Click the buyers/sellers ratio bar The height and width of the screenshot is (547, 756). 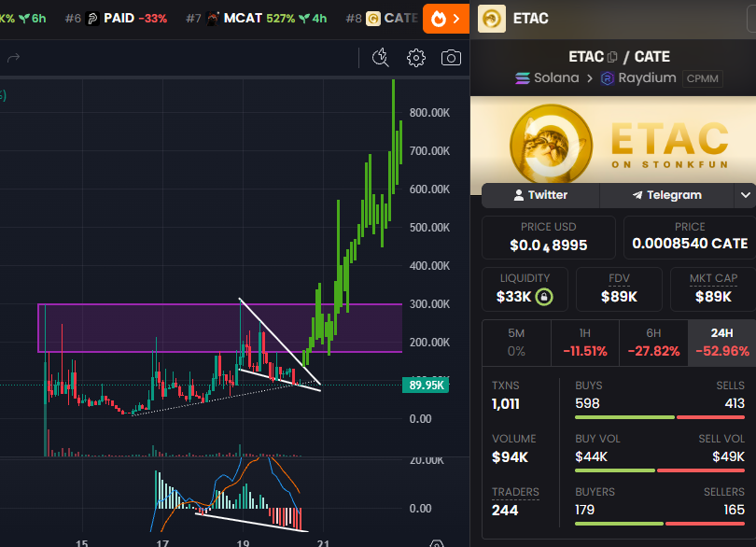[660, 524]
